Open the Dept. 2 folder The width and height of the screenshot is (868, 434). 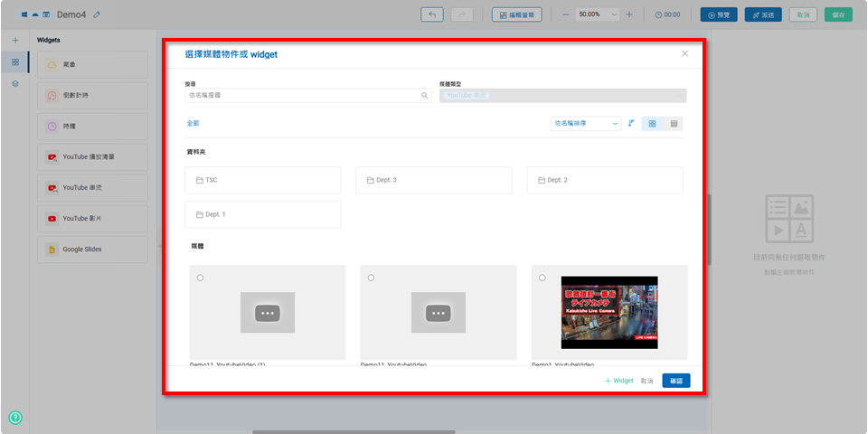coord(604,180)
